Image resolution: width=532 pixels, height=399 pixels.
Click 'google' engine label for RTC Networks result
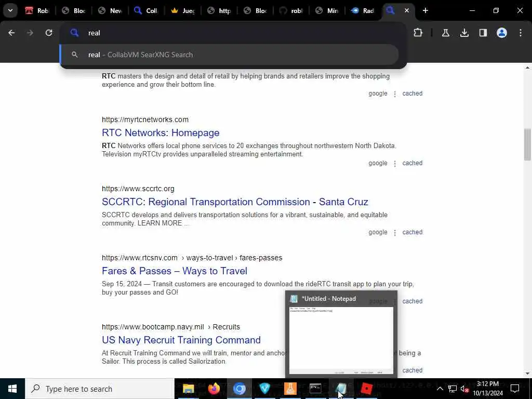(378, 163)
